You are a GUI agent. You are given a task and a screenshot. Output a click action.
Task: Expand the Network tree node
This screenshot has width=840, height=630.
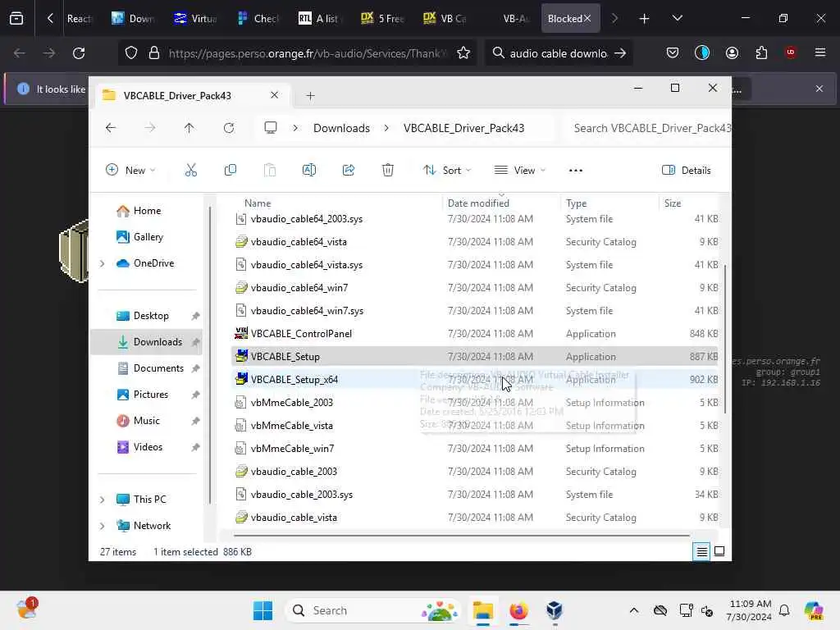(103, 526)
